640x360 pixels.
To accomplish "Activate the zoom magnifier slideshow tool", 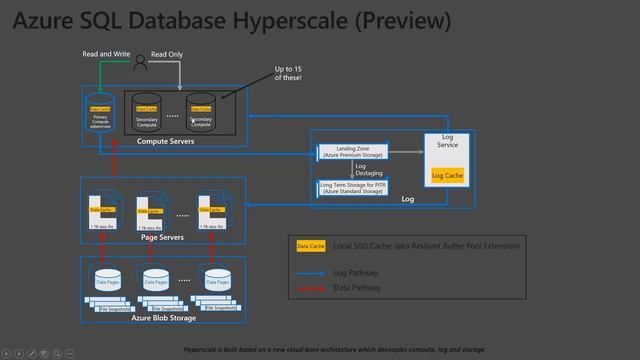I will [57, 353].
